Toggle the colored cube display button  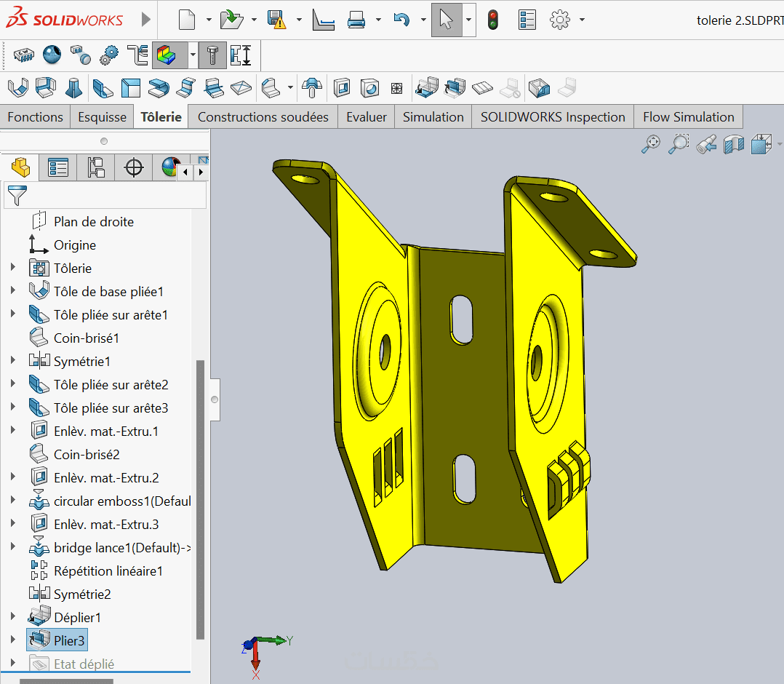[x=167, y=55]
